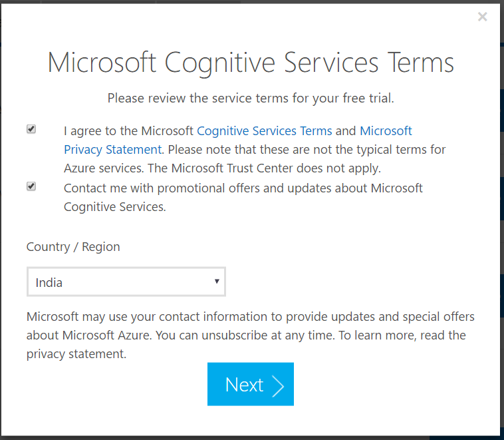
Task: Click 'Cognitive Services.' under the promotional offers label
Action: coord(115,207)
